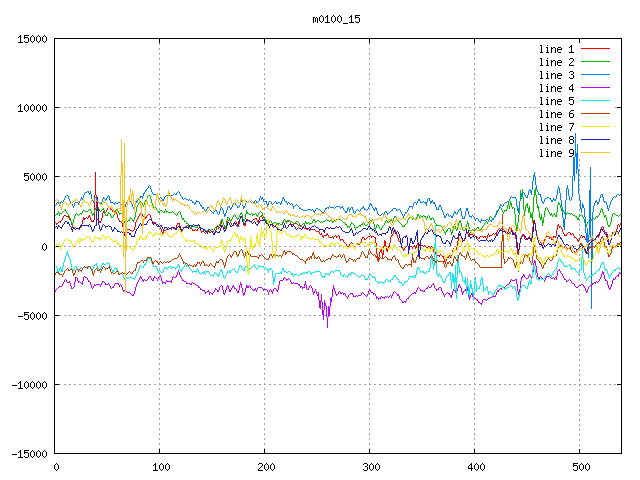Click the purple line's lowest dip near x=260
The image size is (640, 480).
pos(327,326)
